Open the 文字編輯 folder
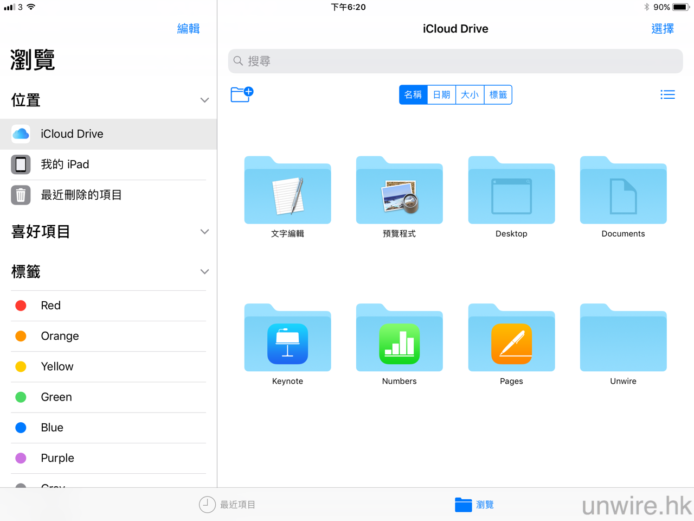This screenshot has width=694, height=521. click(x=287, y=192)
